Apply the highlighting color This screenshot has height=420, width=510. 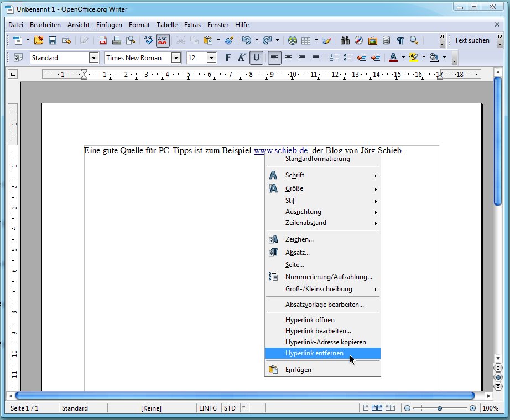(x=413, y=58)
